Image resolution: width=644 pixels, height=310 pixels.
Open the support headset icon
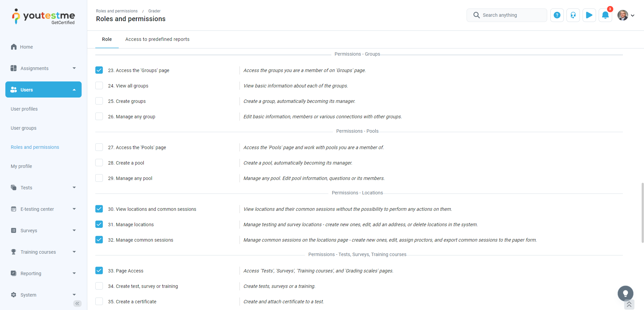tap(573, 15)
